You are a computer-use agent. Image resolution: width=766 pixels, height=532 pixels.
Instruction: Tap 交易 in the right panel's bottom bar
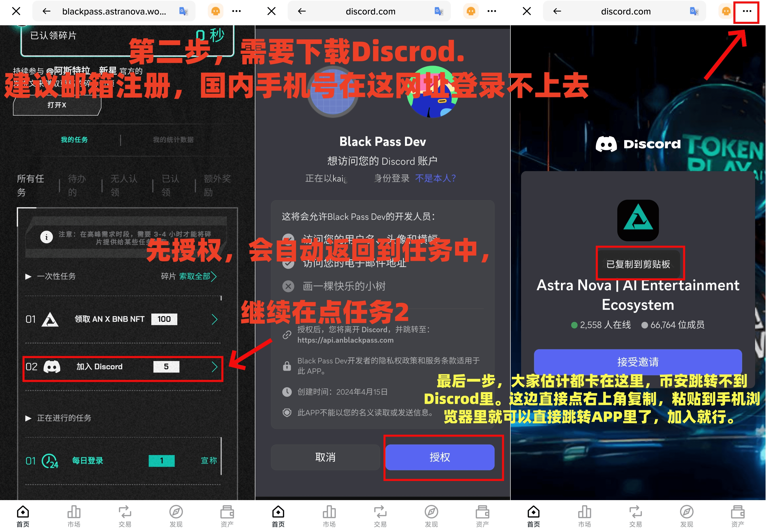click(x=635, y=516)
